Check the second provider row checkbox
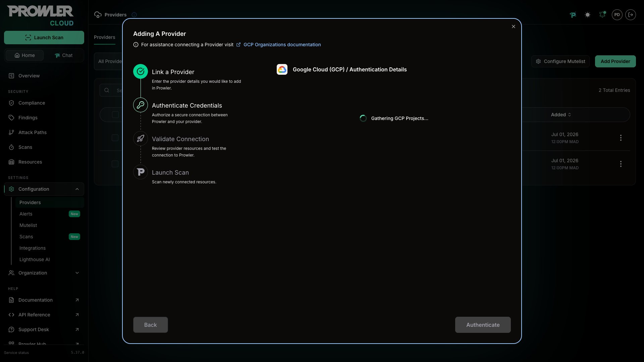The height and width of the screenshot is (362, 644). coord(115,164)
